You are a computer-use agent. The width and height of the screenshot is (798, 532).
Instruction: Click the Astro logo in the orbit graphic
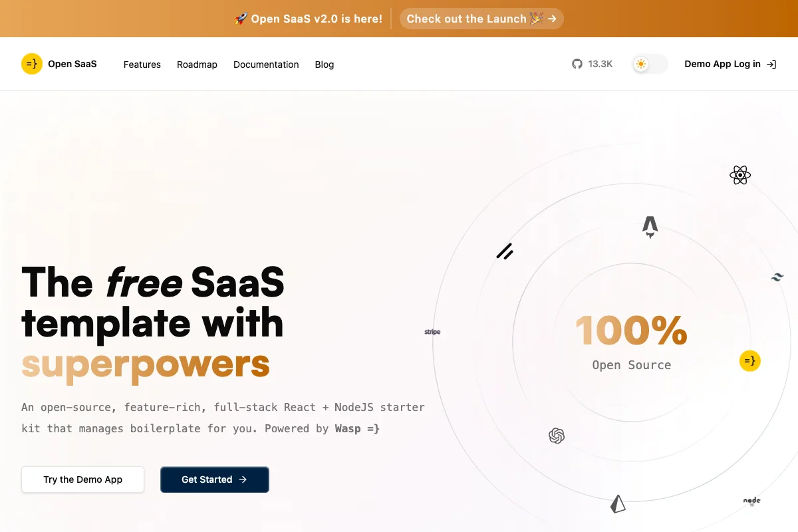tap(650, 227)
